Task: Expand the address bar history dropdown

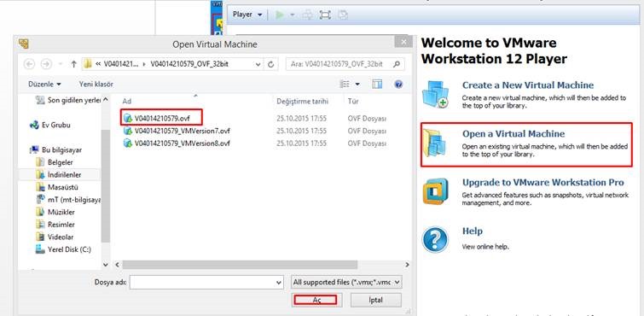Action: (258, 64)
